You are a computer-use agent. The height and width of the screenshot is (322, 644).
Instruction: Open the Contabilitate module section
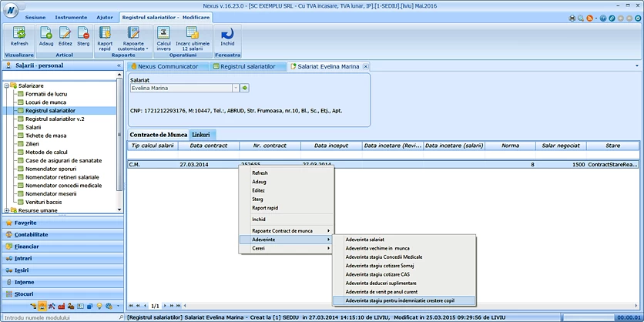(62, 234)
